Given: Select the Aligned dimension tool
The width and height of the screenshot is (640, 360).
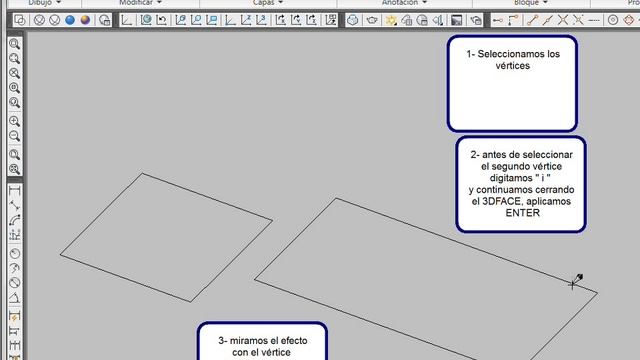Looking at the screenshot, I should [x=15, y=205].
